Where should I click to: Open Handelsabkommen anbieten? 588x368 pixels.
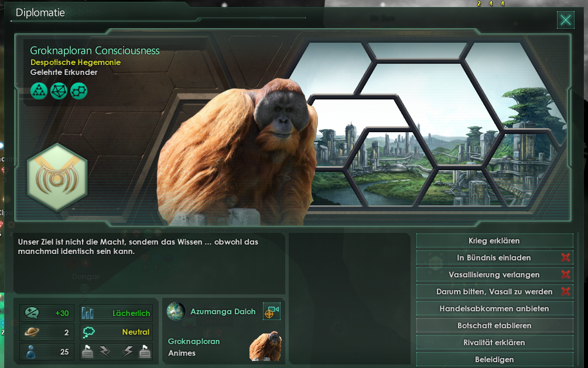coord(495,309)
